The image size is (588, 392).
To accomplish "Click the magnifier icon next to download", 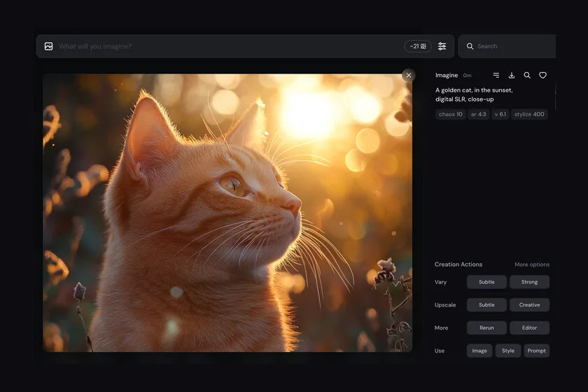I will pos(527,76).
